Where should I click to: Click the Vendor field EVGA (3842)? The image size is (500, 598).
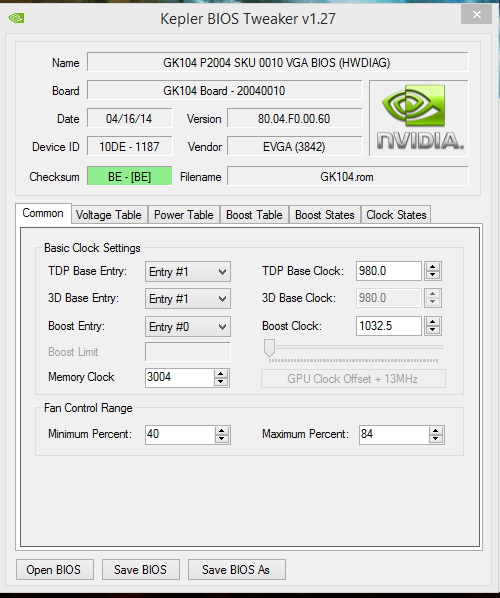coord(294,146)
